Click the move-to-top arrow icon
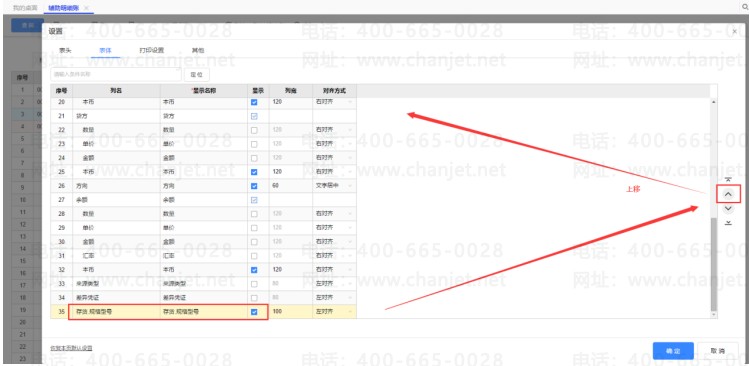This screenshot has height=366, width=749. coord(728,180)
